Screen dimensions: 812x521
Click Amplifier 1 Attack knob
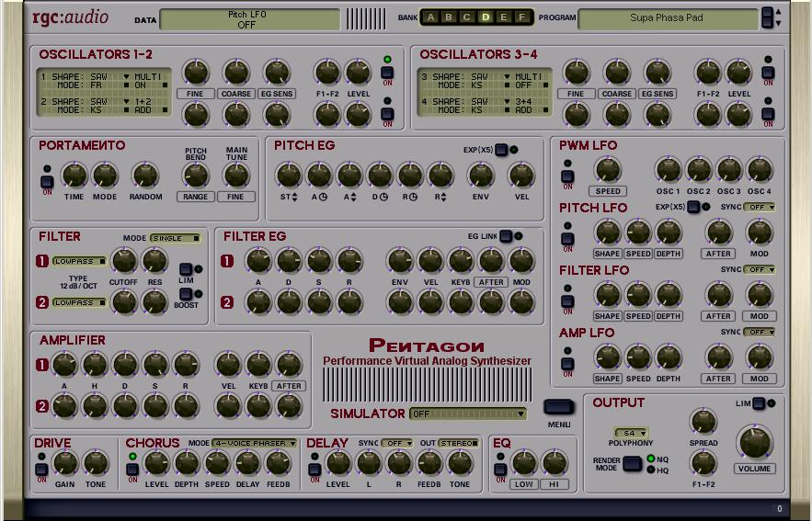tap(64, 364)
